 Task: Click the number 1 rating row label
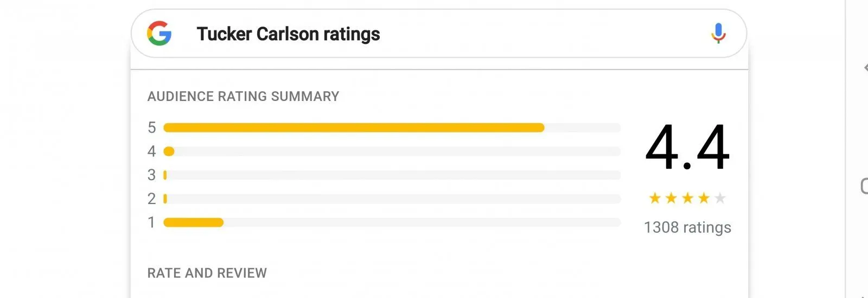click(x=152, y=223)
